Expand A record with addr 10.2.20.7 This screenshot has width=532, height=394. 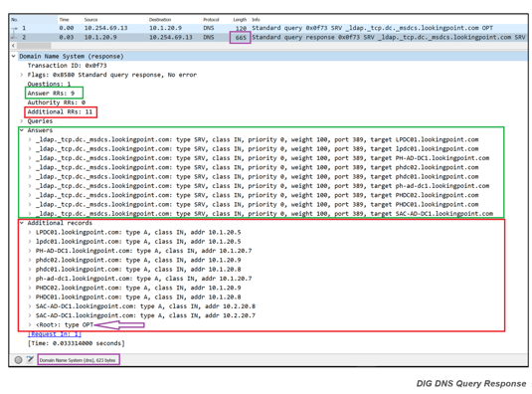pyautogui.click(x=30, y=315)
